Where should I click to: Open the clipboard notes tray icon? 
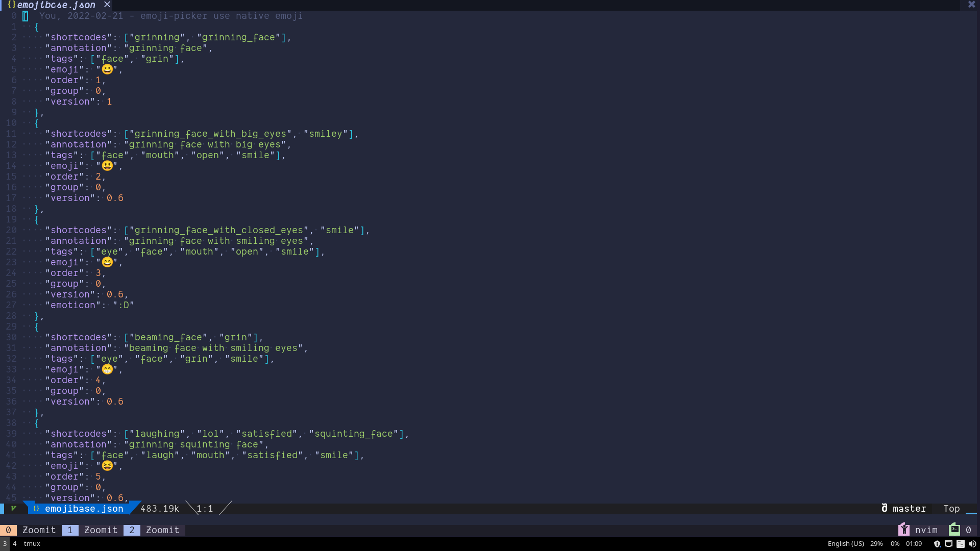tap(960, 544)
